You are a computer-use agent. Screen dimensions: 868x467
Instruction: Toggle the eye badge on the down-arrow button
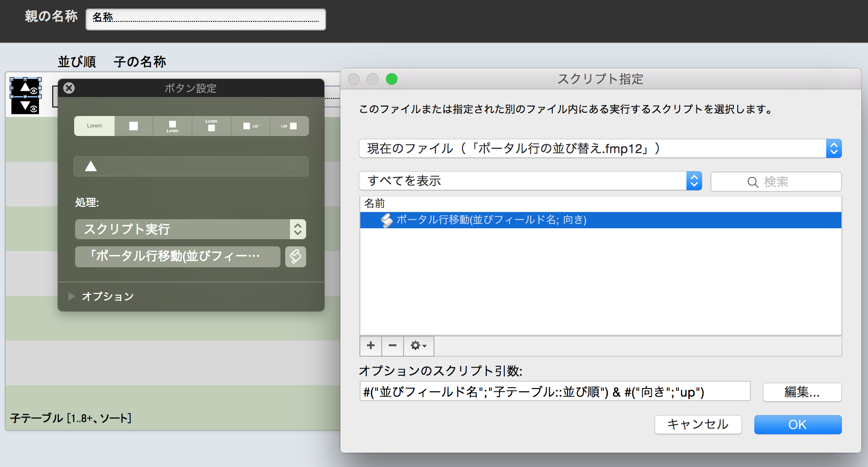34,109
